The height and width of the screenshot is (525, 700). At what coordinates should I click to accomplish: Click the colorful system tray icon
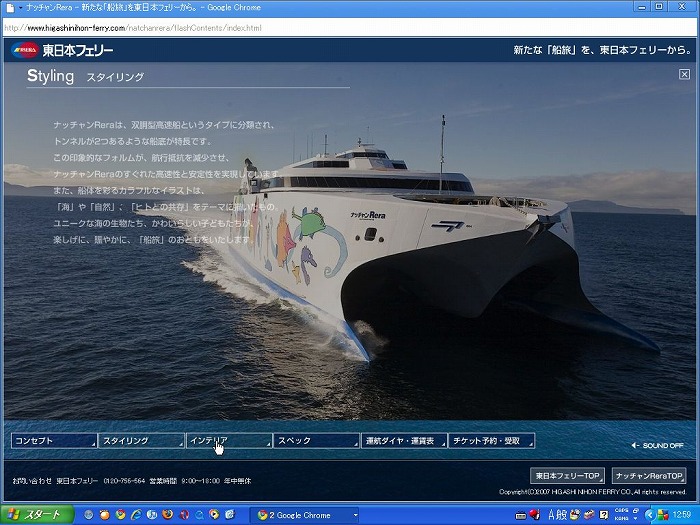click(663, 515)
